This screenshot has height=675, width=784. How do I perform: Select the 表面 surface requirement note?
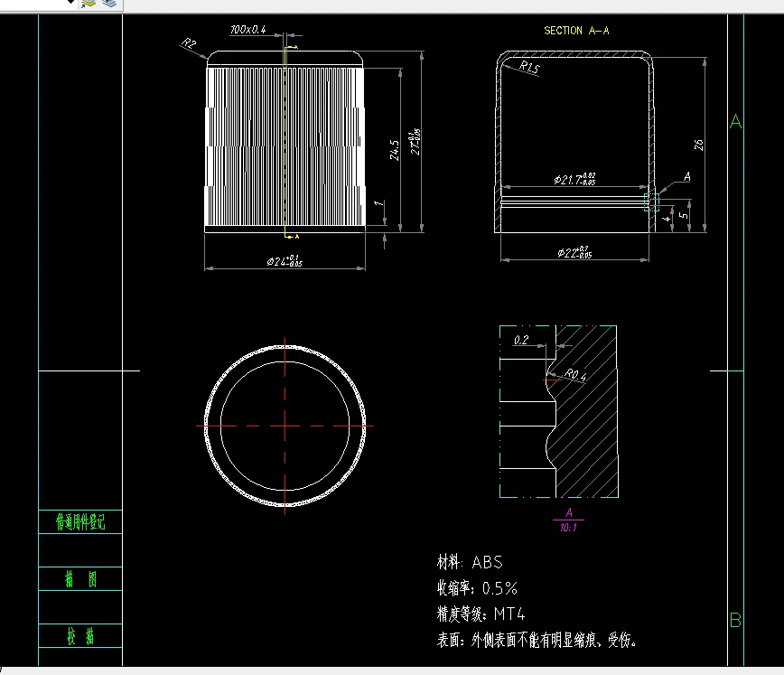tap(537, 640)
